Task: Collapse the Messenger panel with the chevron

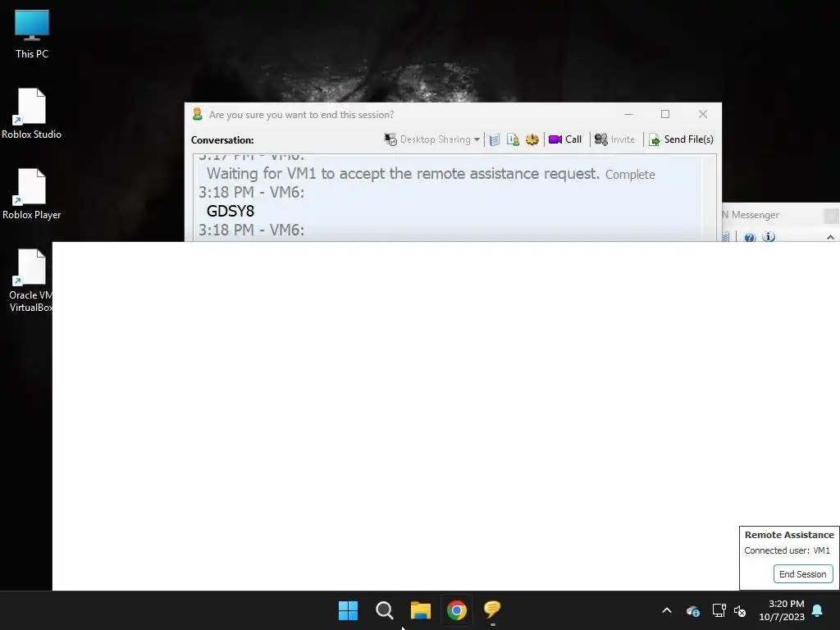Action: click(830, 237)
